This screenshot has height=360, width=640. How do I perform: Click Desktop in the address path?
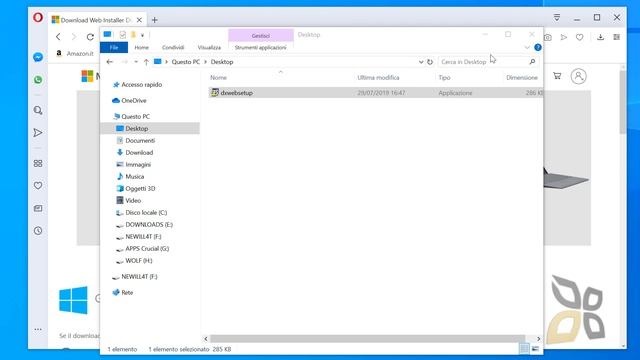coord(222,62)
